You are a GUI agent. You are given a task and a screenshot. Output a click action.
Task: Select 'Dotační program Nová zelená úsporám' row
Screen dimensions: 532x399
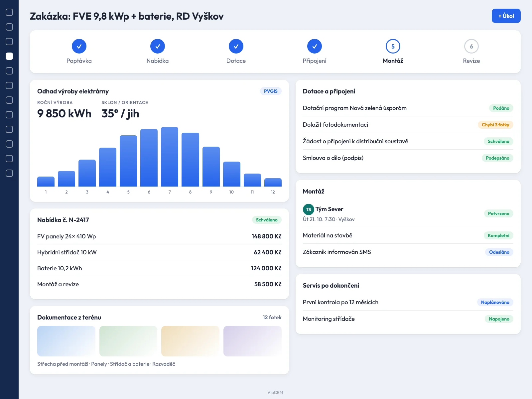(x=408, y=108)
